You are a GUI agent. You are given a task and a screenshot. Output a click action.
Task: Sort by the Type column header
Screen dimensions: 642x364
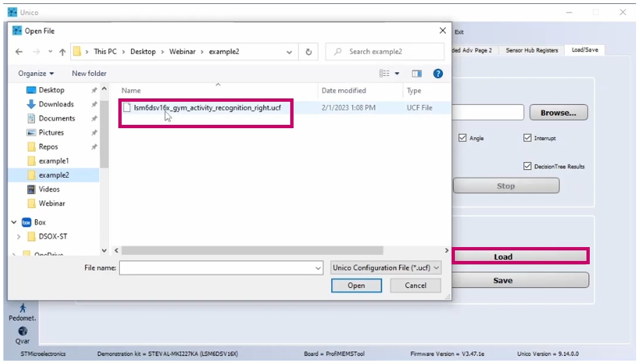tap(414, 91)
